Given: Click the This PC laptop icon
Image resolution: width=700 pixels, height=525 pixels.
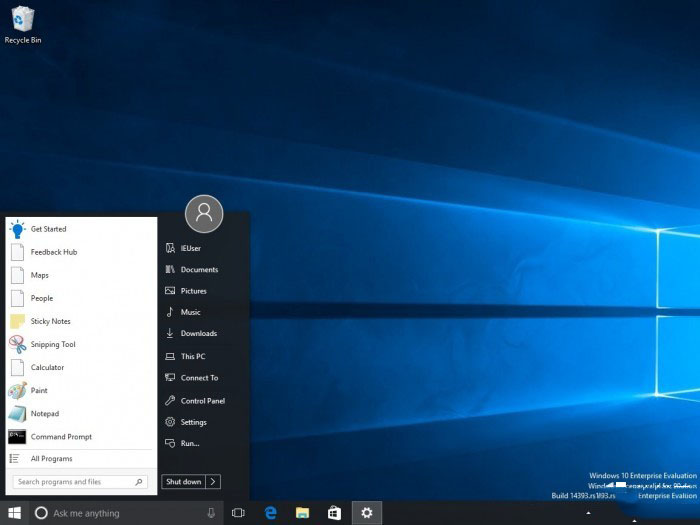Looking at the screenshot, I should [x=170, y=356].
